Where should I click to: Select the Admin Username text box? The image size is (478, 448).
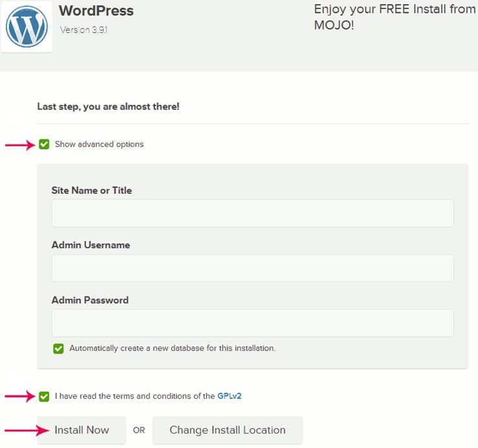(x=253, y=268)
